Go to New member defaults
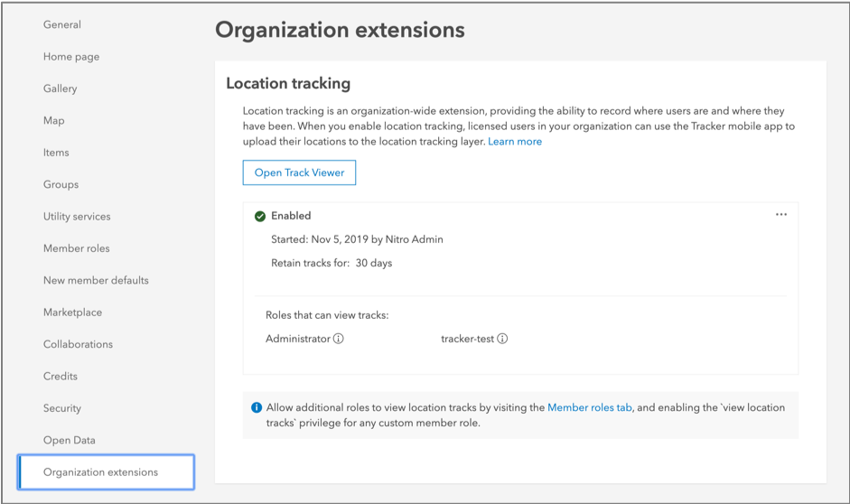The width and height of the screenshot is (850, 504). [96, 281]
